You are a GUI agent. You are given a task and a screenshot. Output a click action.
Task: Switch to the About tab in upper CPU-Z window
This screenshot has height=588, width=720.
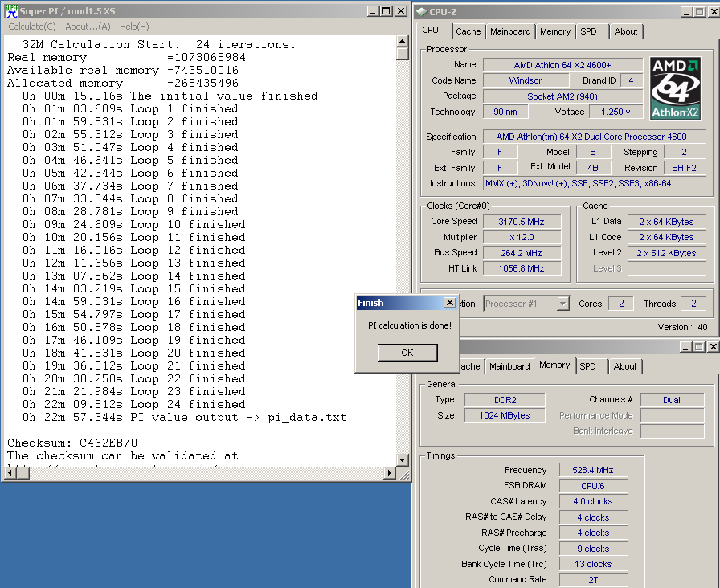[625, 31]
